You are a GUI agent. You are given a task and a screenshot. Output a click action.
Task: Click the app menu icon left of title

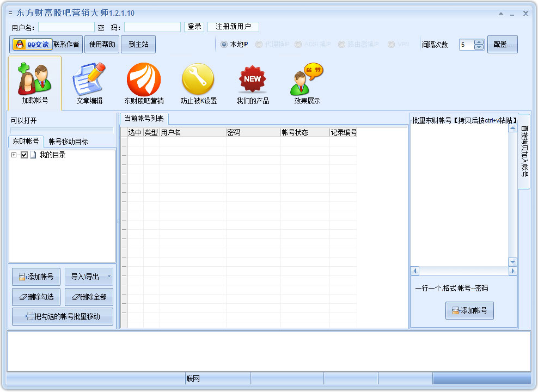[10, 13]
